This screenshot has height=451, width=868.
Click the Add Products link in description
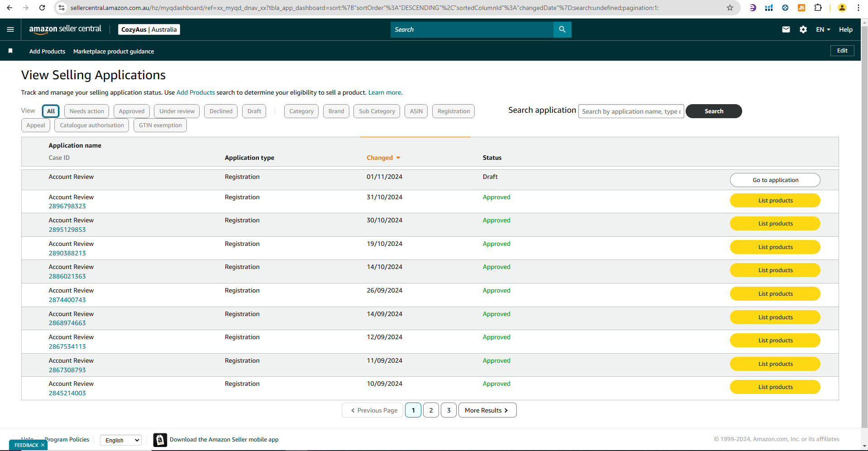[196, 92]
